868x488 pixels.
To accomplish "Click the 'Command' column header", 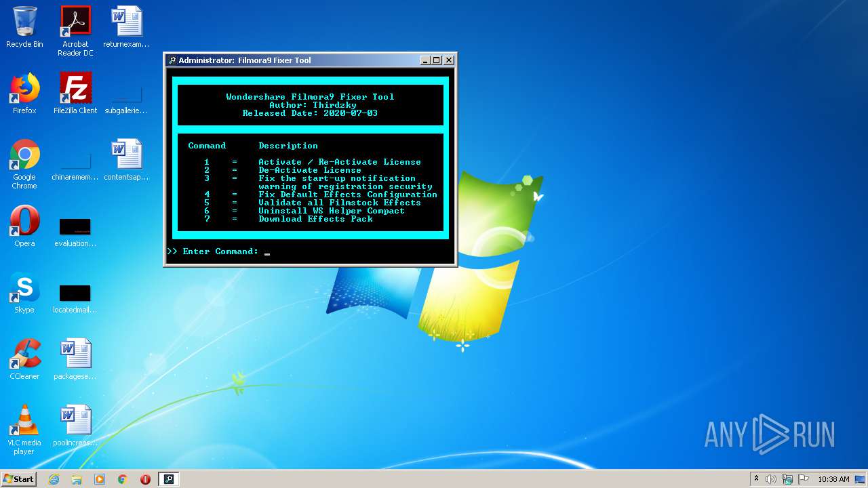I will (x=207, y=146).
